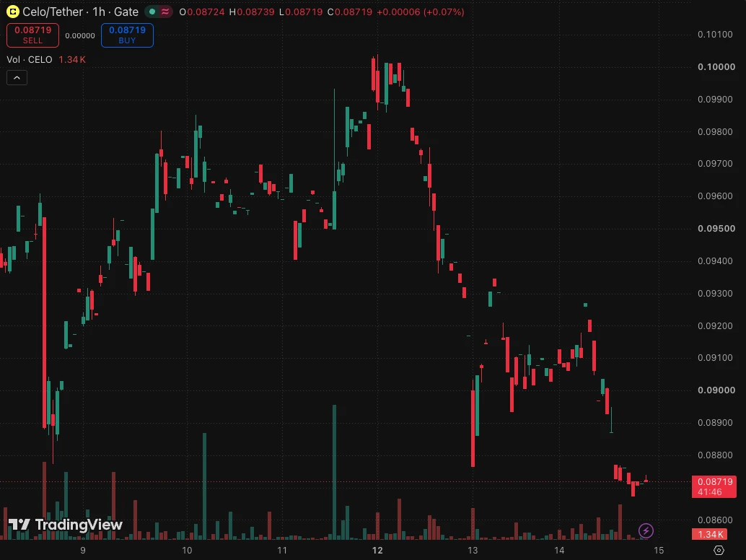Click the high value H0.08739
Image resolution: width=746 pixels, height=560 pixels.
252,12
